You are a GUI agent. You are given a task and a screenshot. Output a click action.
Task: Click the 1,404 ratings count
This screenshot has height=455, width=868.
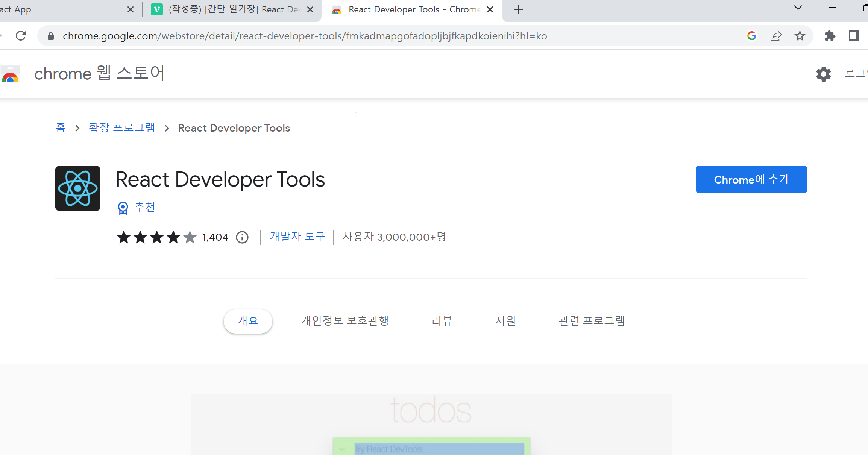click(215, 237)
